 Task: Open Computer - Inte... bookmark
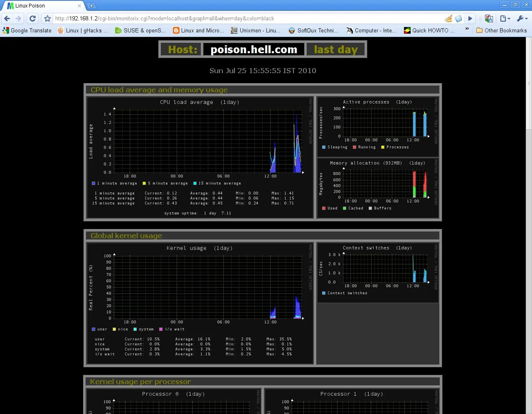(x=372, y=30)
